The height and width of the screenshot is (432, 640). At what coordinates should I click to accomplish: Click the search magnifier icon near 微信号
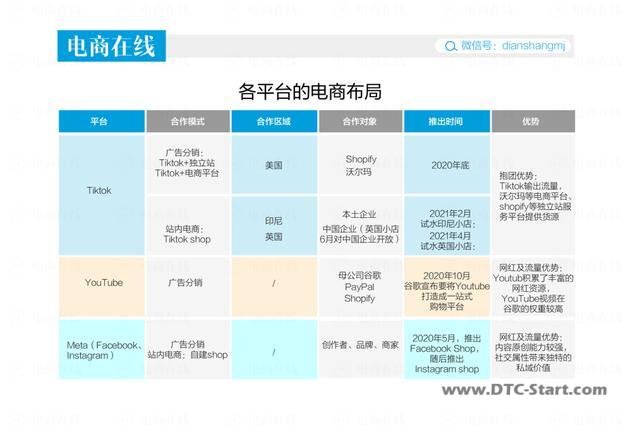(451, 46)
